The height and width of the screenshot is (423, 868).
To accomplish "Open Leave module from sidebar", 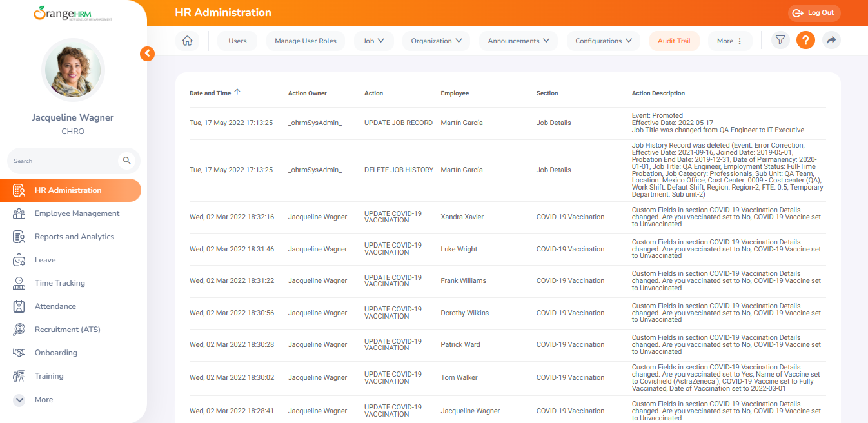I will 45,260.
